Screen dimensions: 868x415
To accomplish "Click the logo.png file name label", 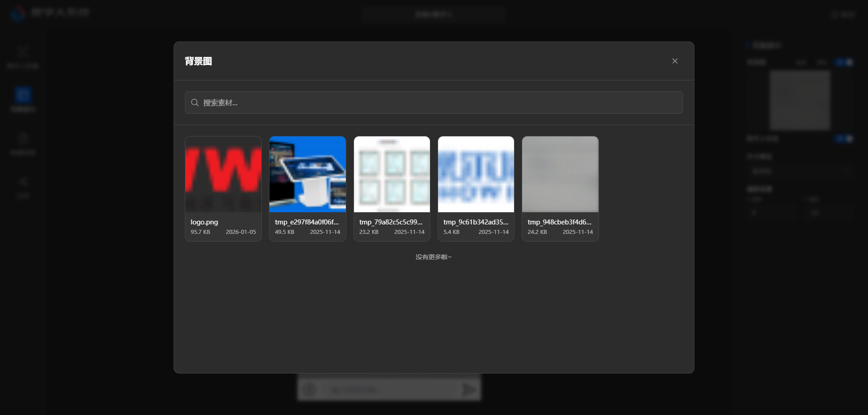I will [204, 222].
